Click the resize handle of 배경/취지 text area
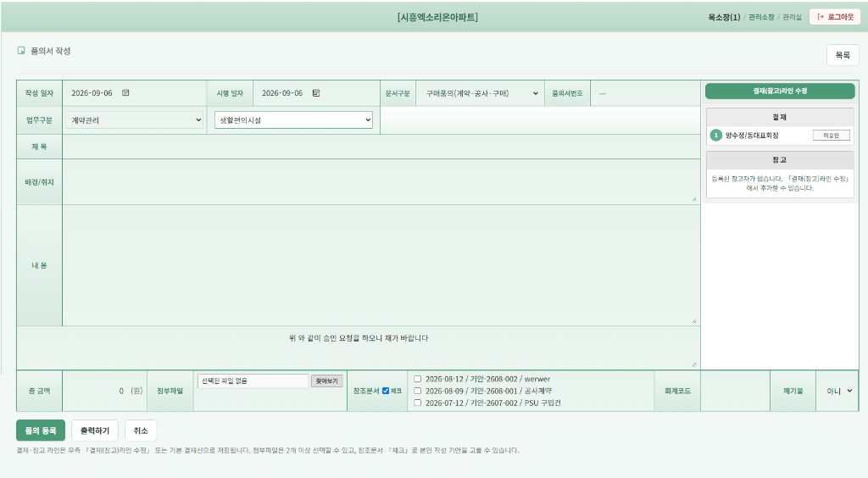The width and height of the screenshot is (868, 478). [693, 198]
